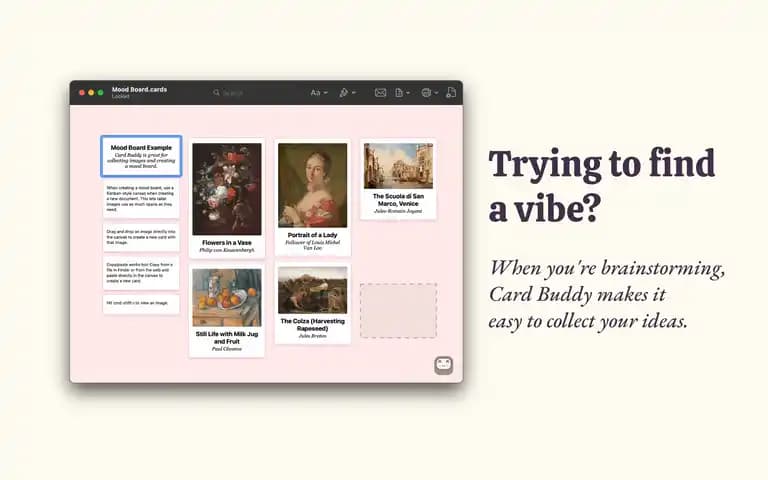Click the 'Portrait of a Lady' title text
768x480 pixels.
(312, 235)
